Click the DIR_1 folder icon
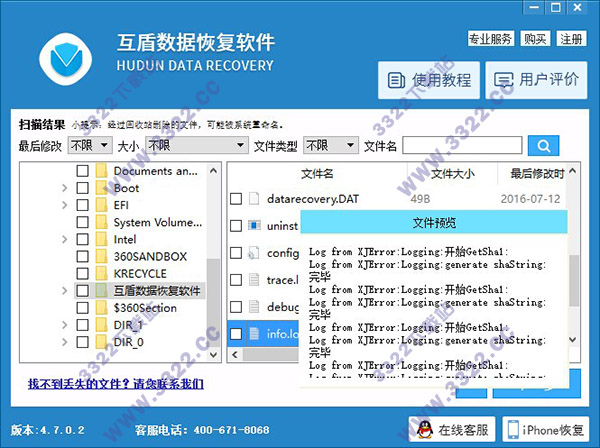600x448 pixels. [101, 325]
